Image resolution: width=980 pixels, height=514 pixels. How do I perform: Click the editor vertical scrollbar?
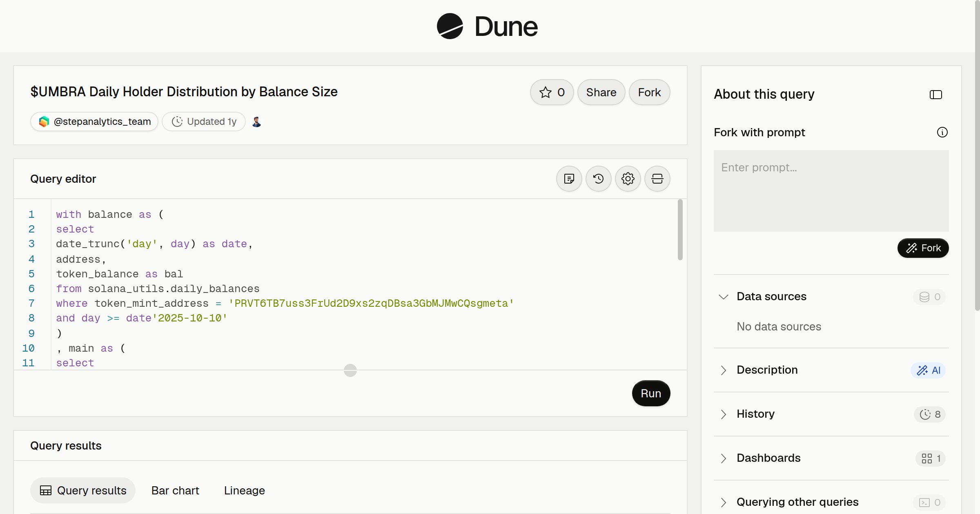[x=680, y=229]
